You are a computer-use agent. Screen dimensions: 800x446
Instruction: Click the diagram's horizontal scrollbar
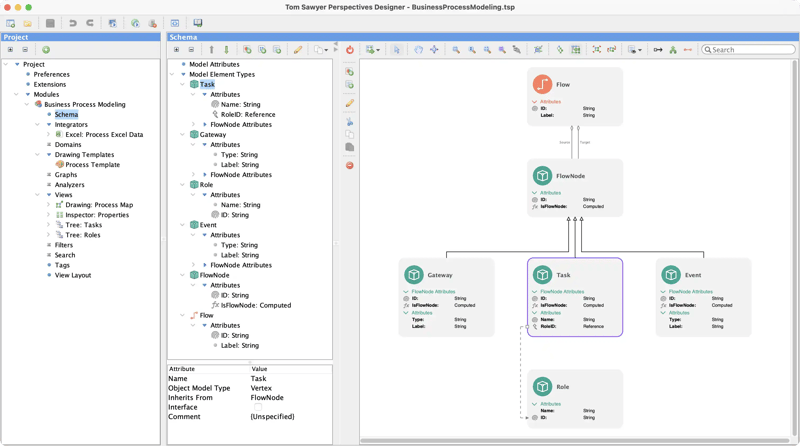click(x=575, y=440)
